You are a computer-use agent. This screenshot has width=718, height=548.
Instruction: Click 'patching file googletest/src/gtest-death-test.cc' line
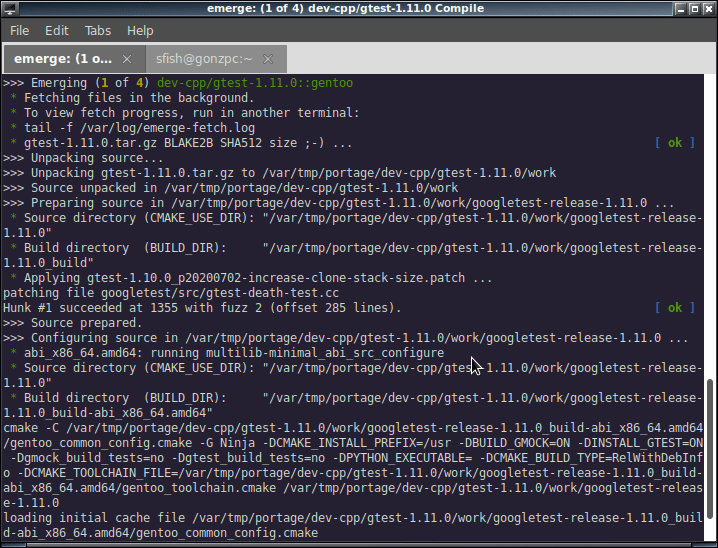[171, 293]
